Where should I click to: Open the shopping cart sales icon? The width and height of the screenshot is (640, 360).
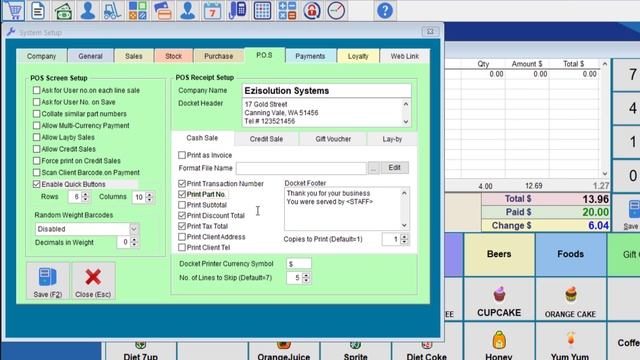point(14,10)
